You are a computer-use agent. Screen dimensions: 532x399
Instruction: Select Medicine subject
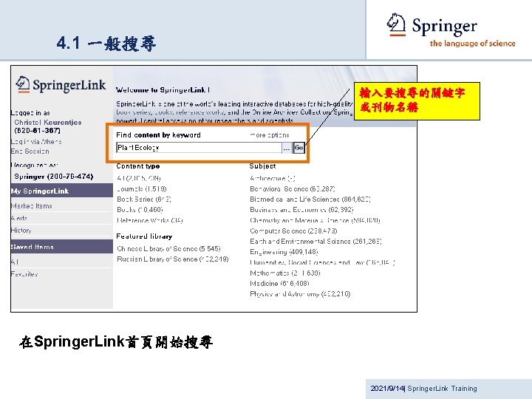[x=279, y=284]
